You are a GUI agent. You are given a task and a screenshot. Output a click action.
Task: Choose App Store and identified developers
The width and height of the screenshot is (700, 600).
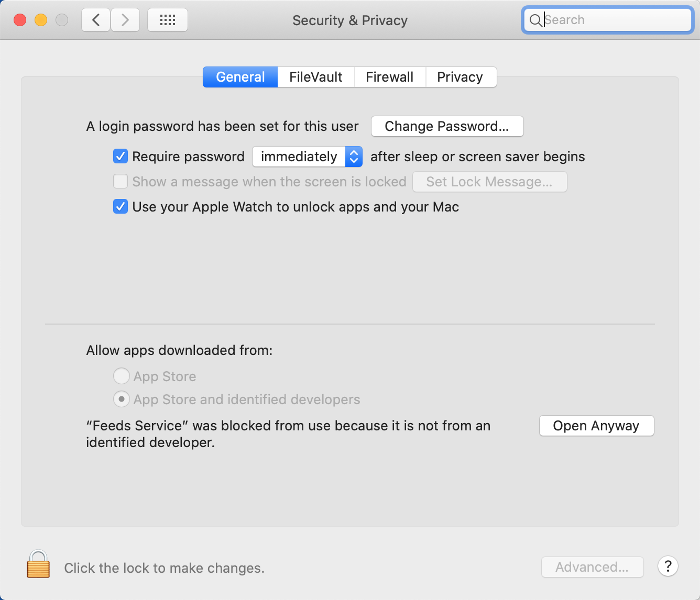[x=122, y=399]
